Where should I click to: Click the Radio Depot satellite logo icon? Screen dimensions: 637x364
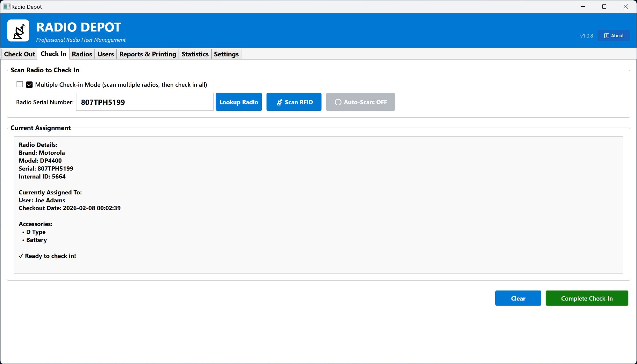coord(18,31)
